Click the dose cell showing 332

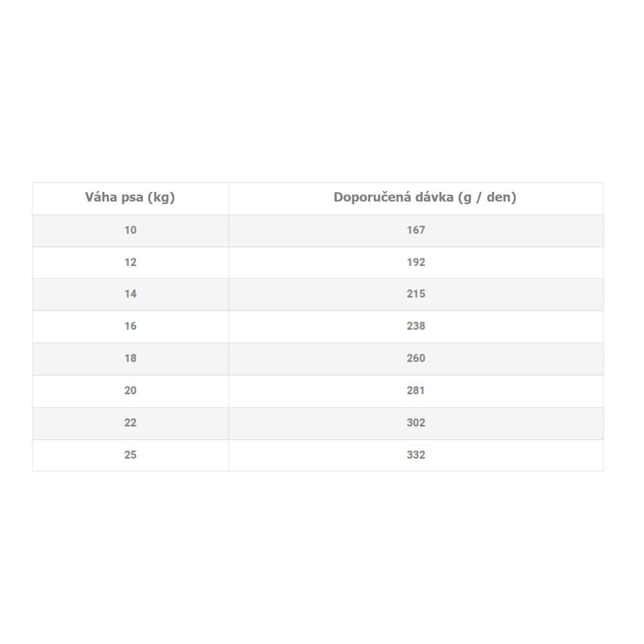(416, 455)
